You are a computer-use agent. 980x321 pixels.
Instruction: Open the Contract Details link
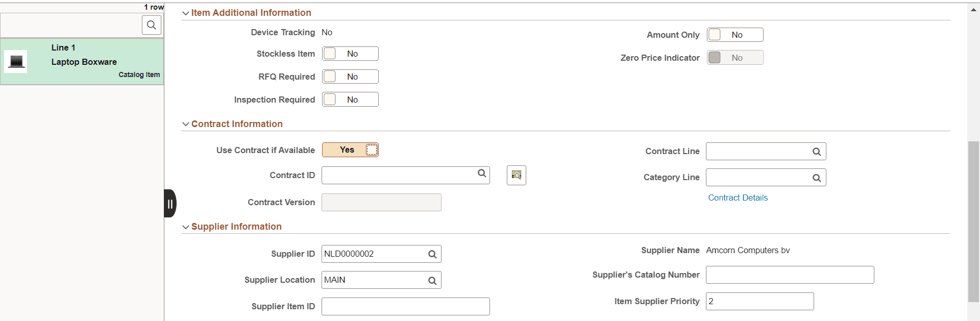click(x=738, y=197)
